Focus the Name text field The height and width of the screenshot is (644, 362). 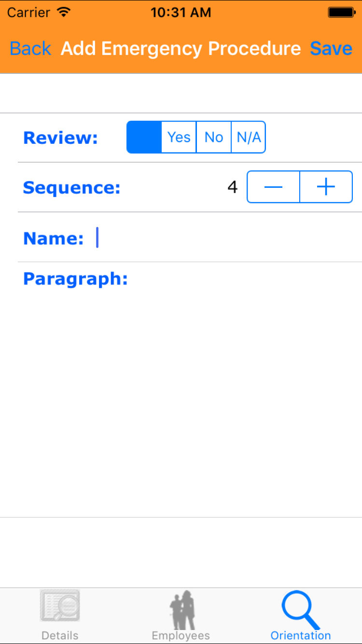222,238
